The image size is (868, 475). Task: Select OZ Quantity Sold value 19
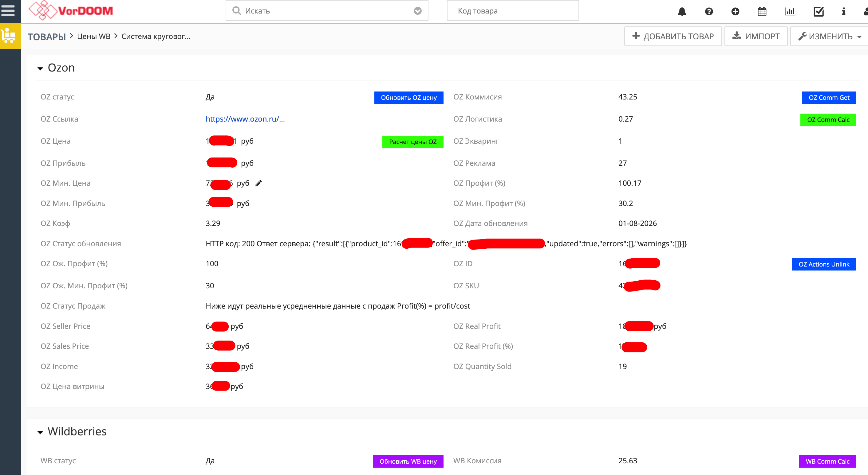pos(623,367)
